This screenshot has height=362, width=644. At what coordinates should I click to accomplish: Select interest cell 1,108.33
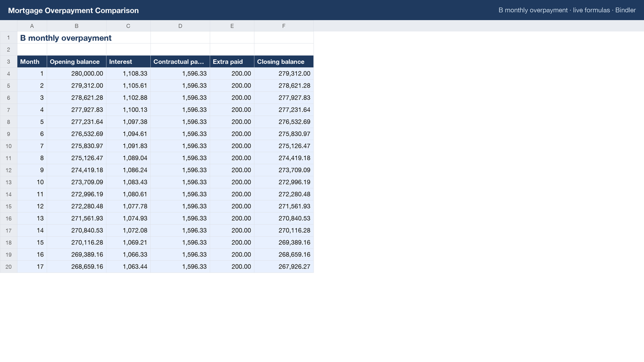(x=128, y=74)
